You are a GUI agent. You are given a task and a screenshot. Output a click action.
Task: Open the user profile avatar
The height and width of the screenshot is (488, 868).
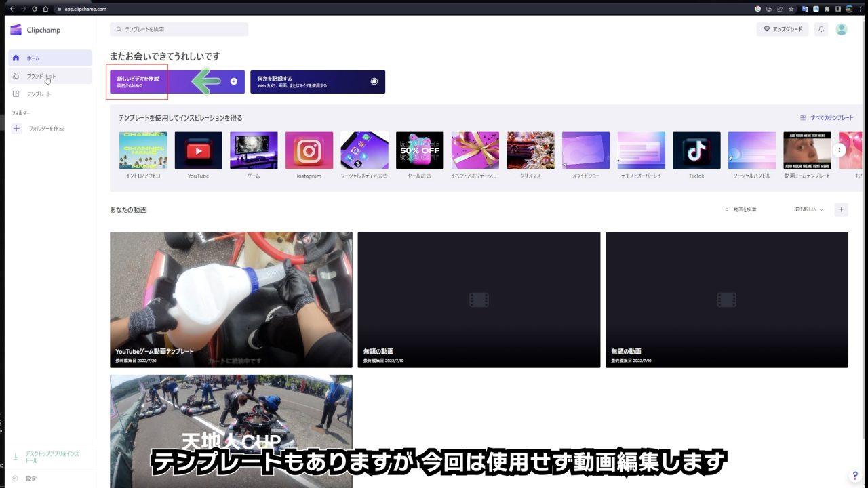pyautogui.click(x=842, y=30)
